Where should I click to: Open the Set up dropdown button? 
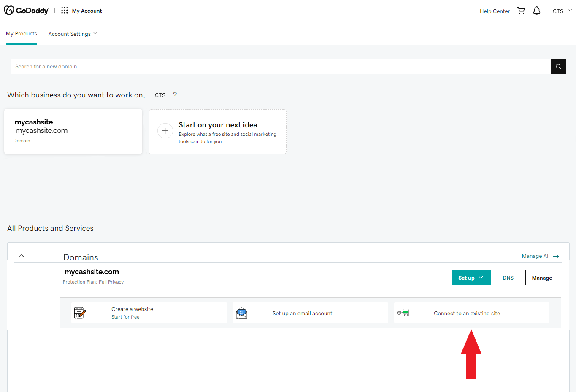tap(471, 278)
